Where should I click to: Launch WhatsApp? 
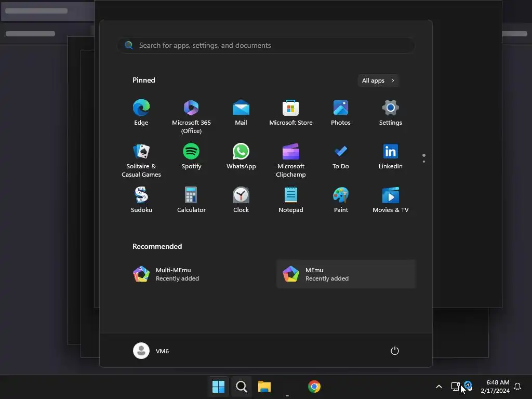(x=241, y=156)
